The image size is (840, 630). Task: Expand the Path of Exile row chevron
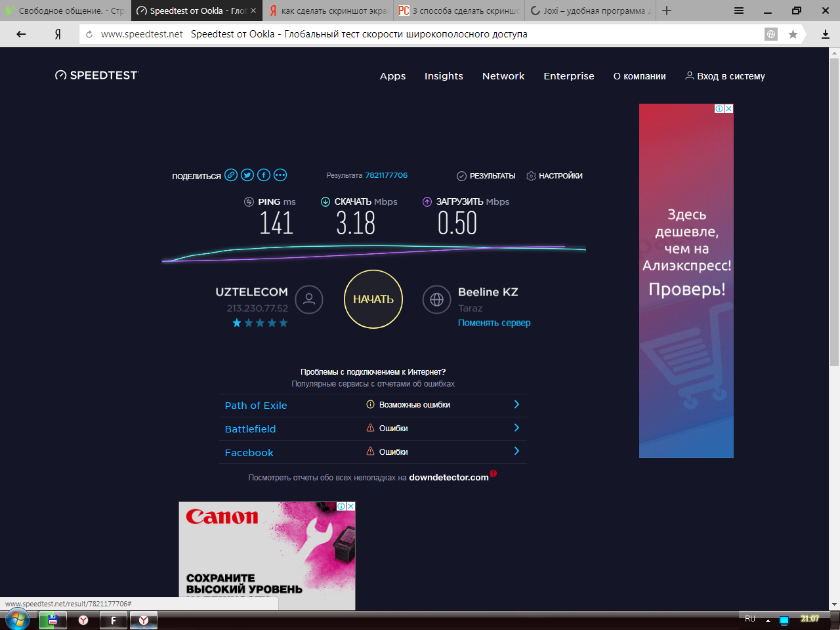(516, 404)
